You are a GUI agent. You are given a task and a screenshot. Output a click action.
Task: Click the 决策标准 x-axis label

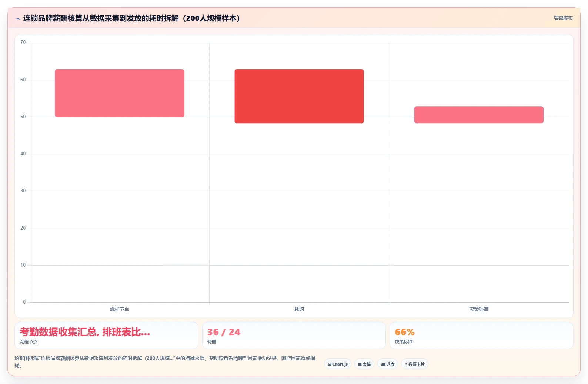click(479, 309)
